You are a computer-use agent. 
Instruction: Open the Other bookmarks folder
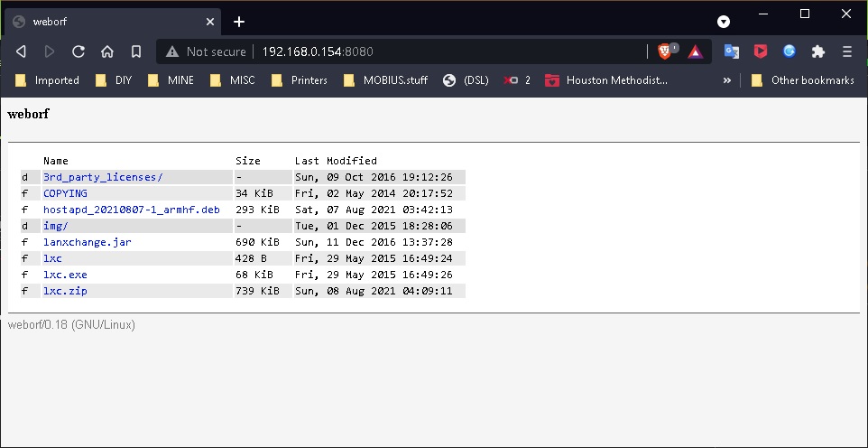pyautogui.click(x=802, y=80)
